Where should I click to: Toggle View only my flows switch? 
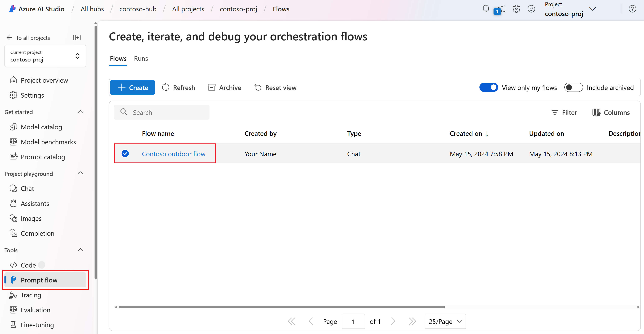click(489, 87)
